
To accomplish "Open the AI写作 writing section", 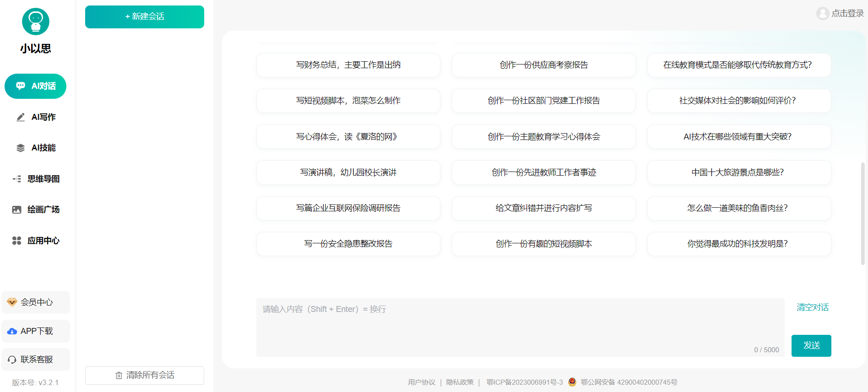I will coord(35,117).
